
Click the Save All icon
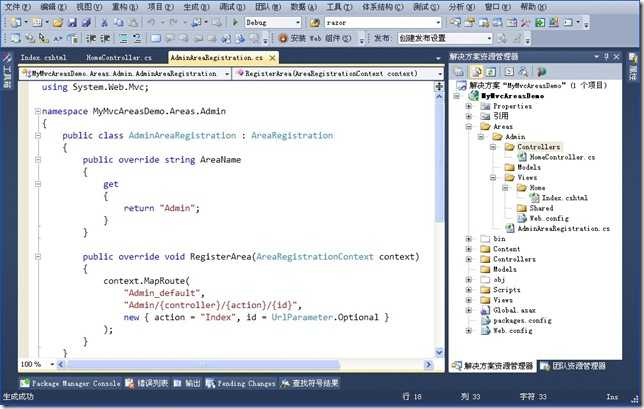86,23
